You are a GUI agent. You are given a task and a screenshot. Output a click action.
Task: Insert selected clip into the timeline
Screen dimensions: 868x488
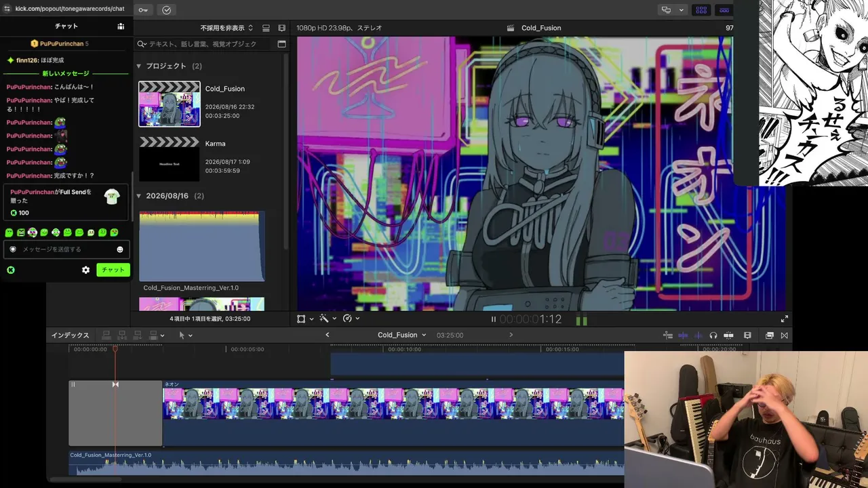click(122, 335)
